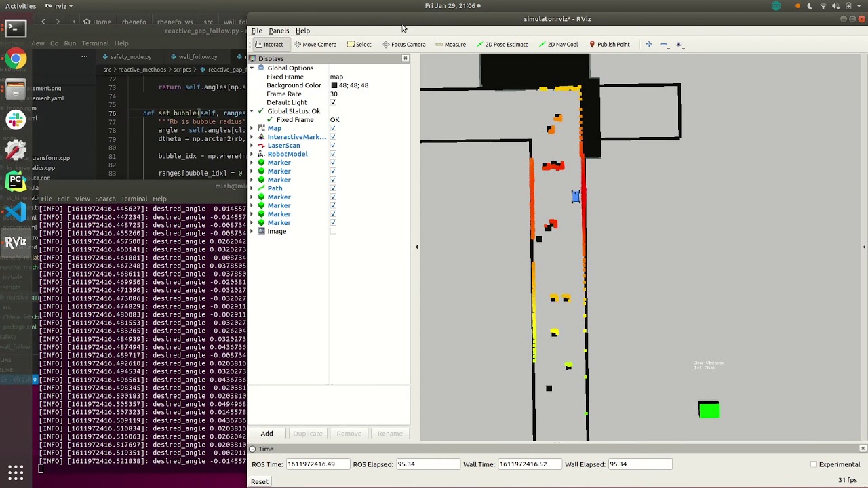Click the RViz icon in the dock
The height and width of the screenshot is (488, 868).
[x=16, y=242]
